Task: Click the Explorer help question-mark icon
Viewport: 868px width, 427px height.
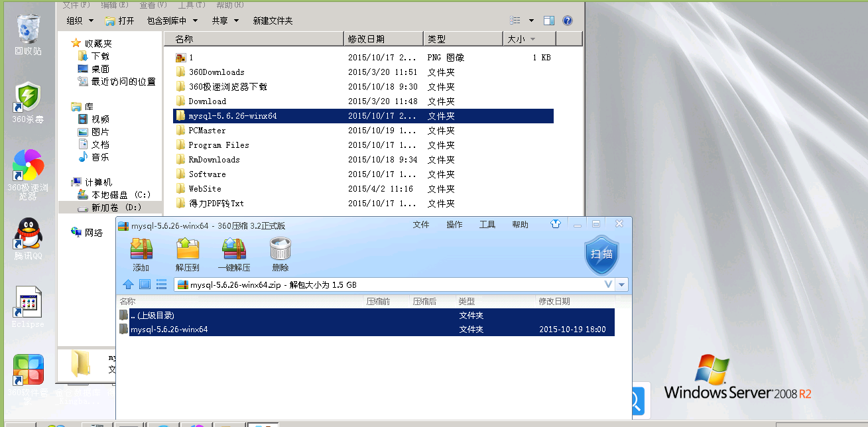Action: pos(567,21)
